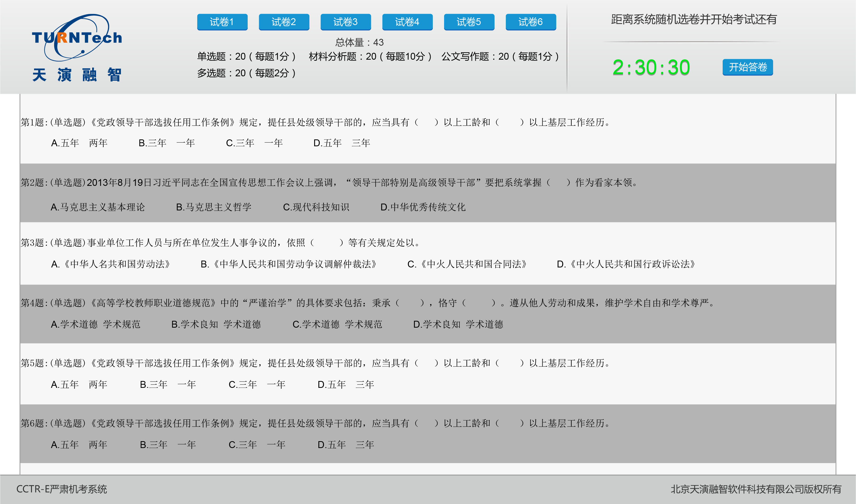The image size is (856, 504).
Task: Select C.学术道德 学术规范 in question 4
Action: click(337, 324)
